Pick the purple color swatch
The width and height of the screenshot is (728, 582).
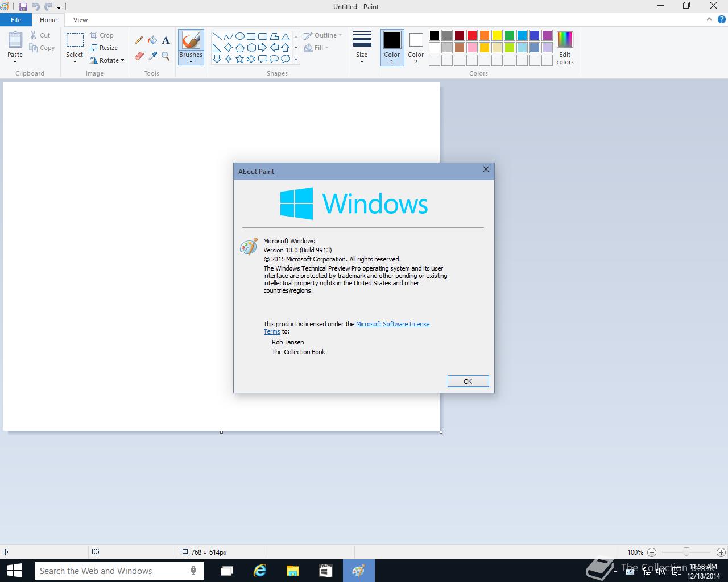547,35
